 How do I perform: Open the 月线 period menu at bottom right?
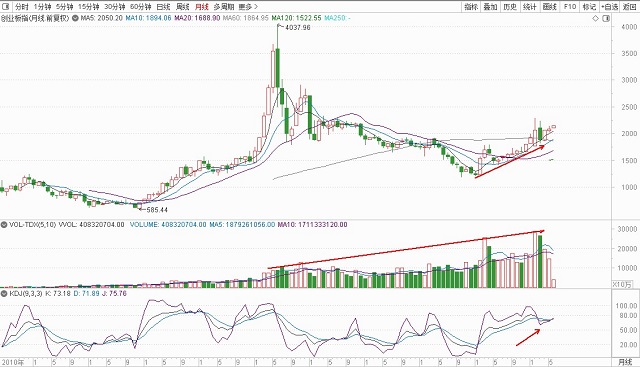pos(625,362)
